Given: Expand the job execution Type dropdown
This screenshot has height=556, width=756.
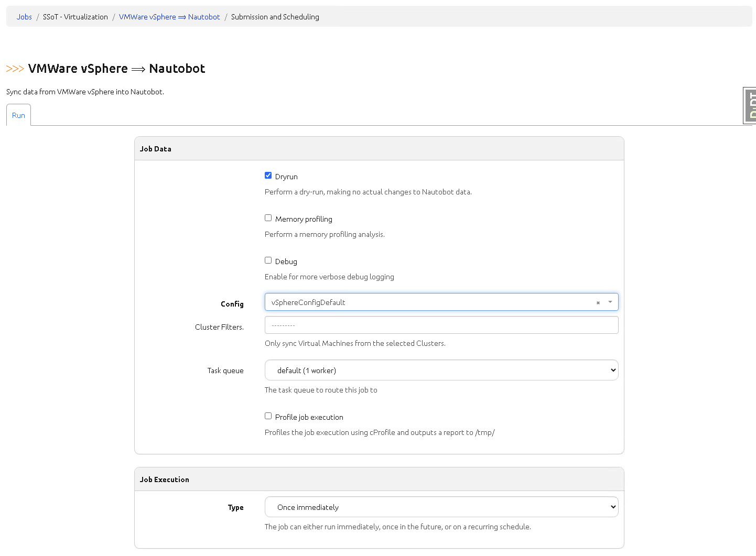Looking at the screenshot, I should pos(441,507).
